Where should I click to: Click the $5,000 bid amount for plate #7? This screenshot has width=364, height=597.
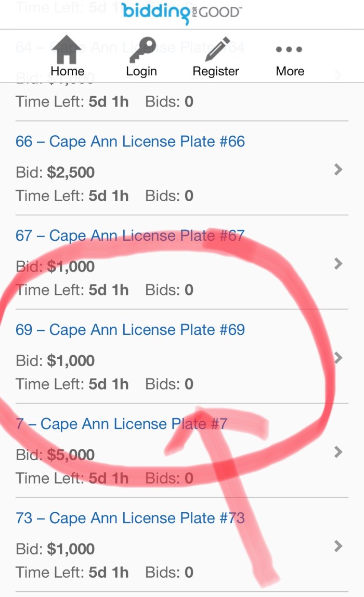pos(71,455)
